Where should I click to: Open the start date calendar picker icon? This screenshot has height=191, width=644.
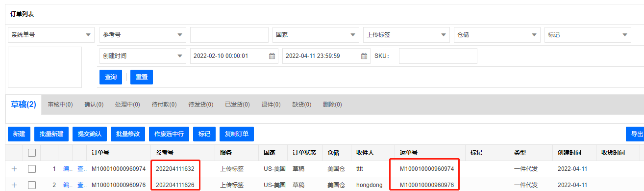click(x=272, y=56)
